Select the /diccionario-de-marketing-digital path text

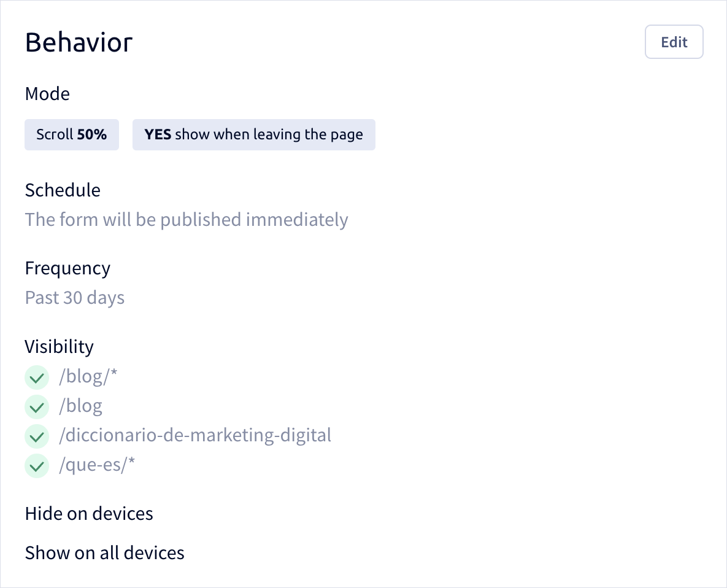pos(194,435)
